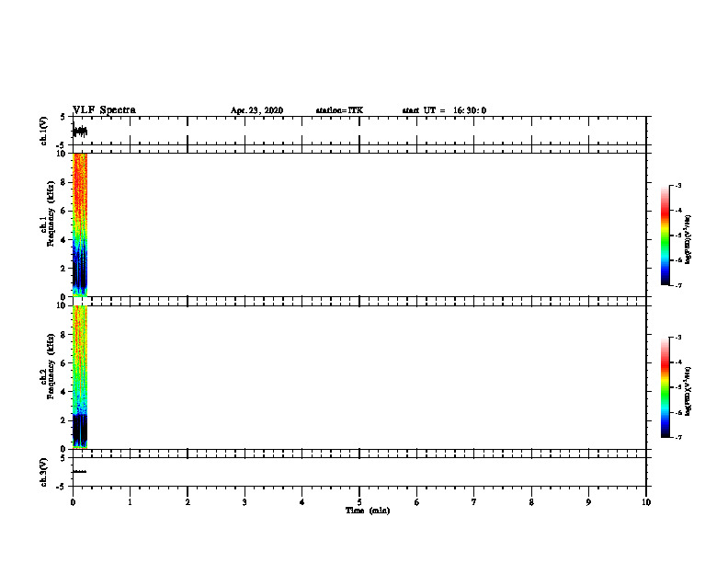The image size is (728, 563).
Task: Click the ch.1 "Frequency (kHz)" axis label
Action: point(51,213)
